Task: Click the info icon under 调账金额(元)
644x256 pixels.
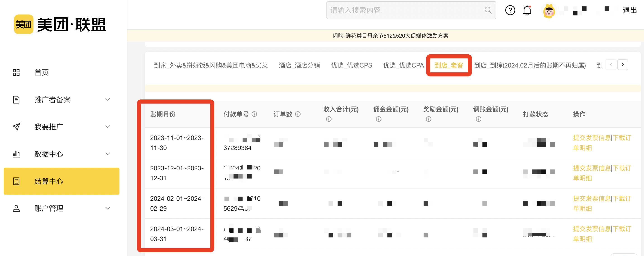Action: (478, 119)
